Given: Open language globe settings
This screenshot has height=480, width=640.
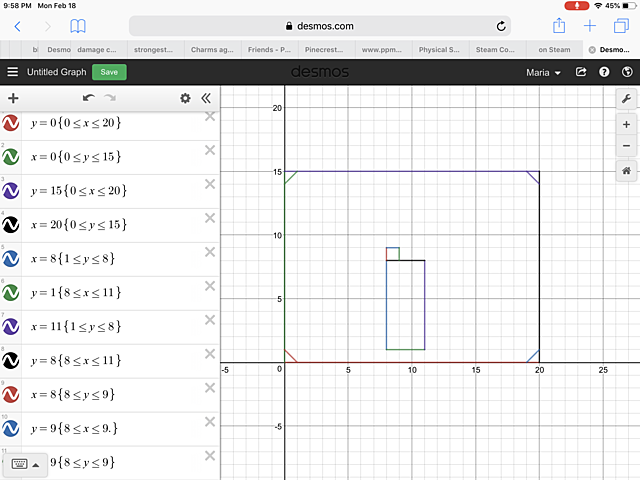Looking at the screenshot, I should pos(627,72).
